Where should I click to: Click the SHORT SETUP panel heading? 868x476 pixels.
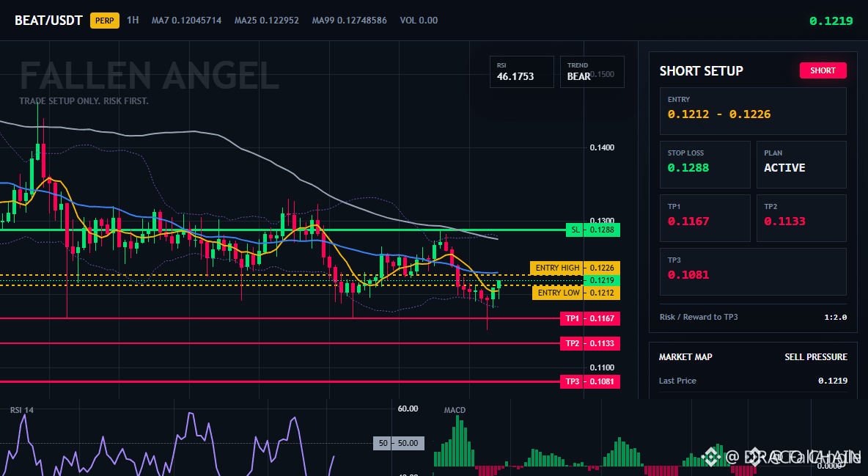pos(701,71)
